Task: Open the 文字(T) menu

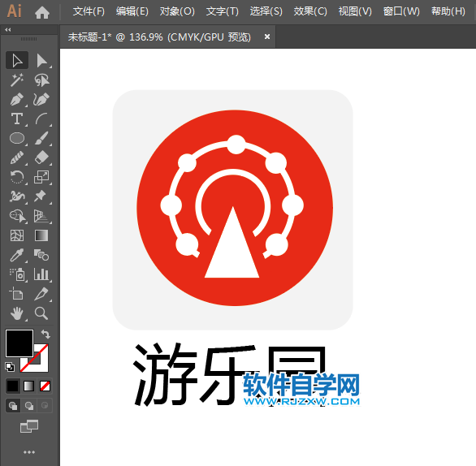Action: pos(223,11)
